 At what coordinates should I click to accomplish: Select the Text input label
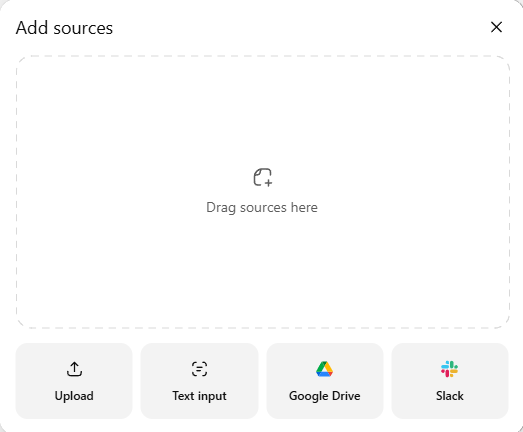pos(199,396)
